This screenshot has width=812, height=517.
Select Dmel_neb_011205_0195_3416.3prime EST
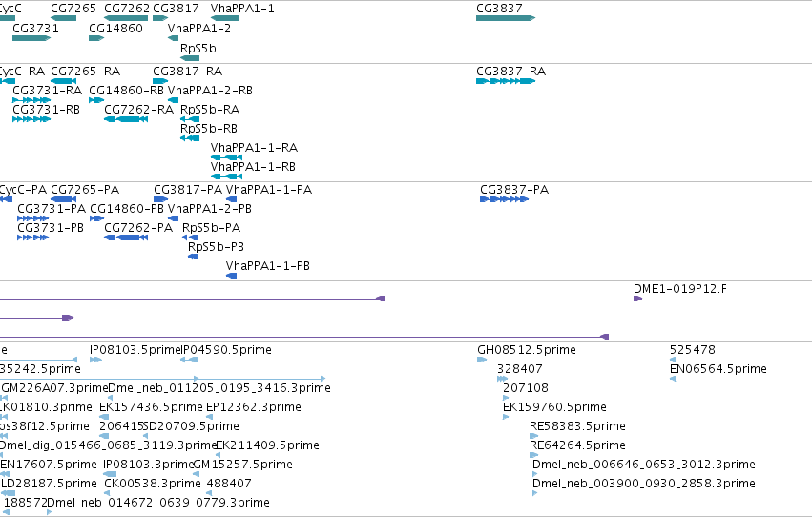coord(110,398)
